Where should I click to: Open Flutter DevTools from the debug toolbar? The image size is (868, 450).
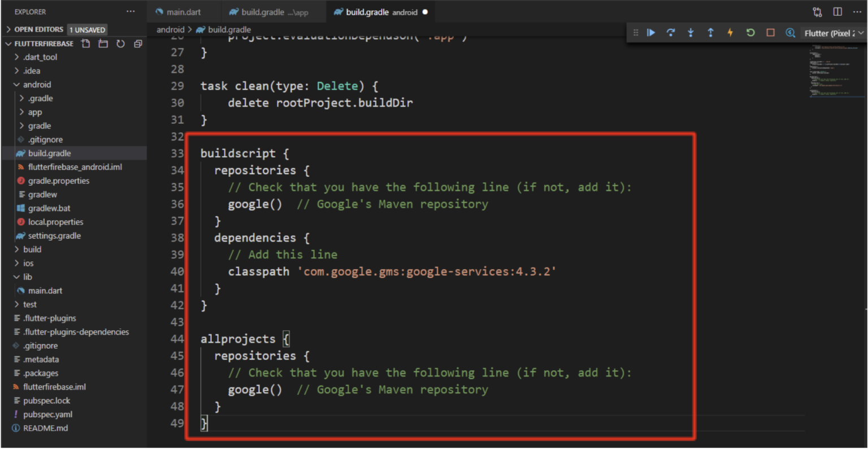pos(790,32)
